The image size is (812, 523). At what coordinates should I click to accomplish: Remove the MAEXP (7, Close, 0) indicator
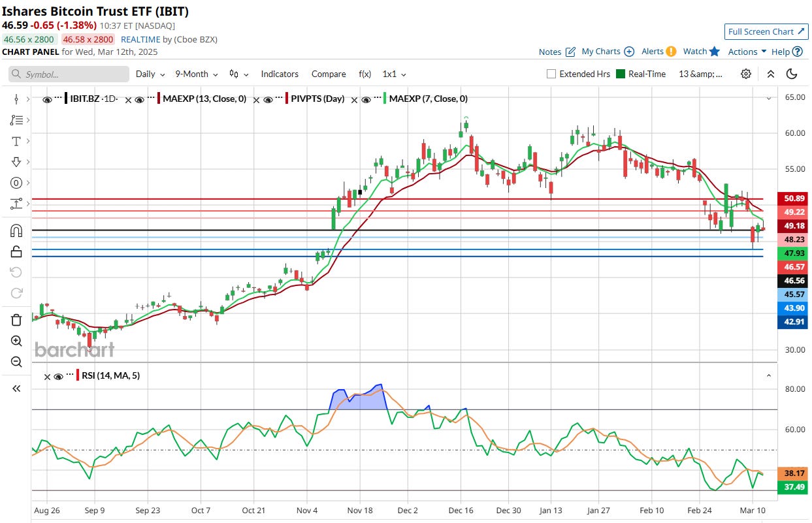coord(355,100)
